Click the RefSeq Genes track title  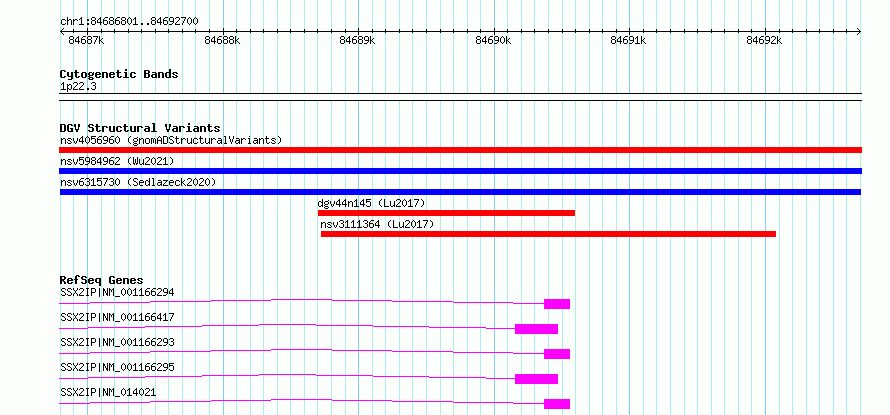(x=102, y=280)
